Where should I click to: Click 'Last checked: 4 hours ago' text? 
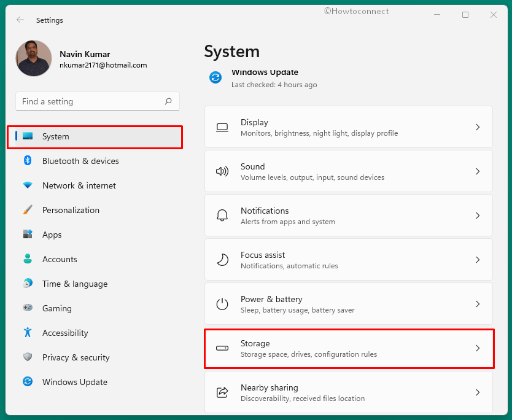coord(274,85)
